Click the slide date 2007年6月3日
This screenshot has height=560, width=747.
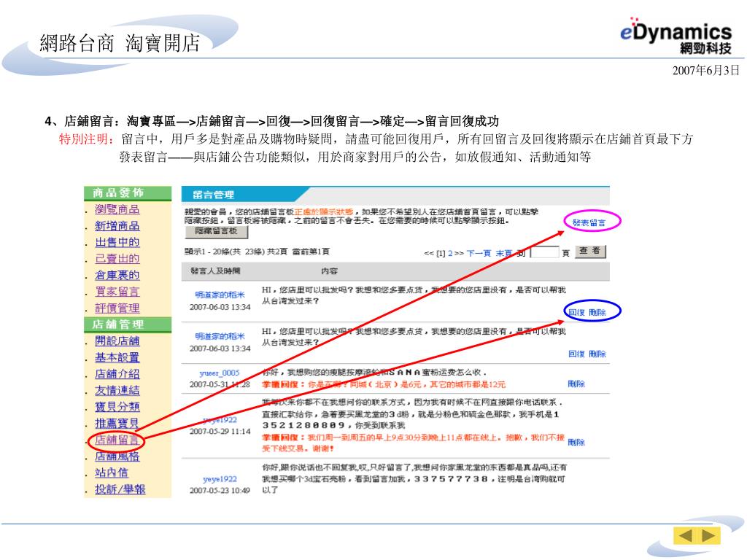pos(705,71)
